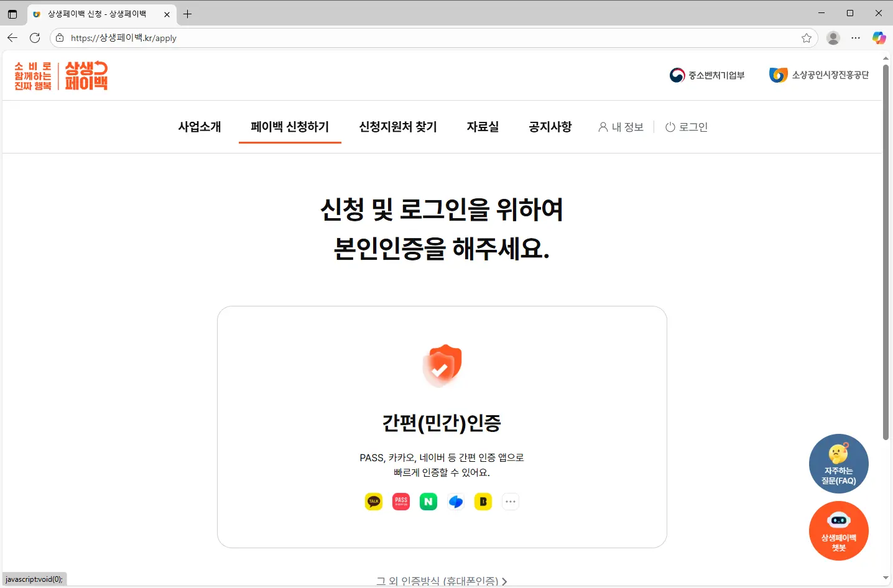Select the 자료실 navigation tab
Image resolution: width=893 pixels, height=588 pixels.
[x=483, y=127]
